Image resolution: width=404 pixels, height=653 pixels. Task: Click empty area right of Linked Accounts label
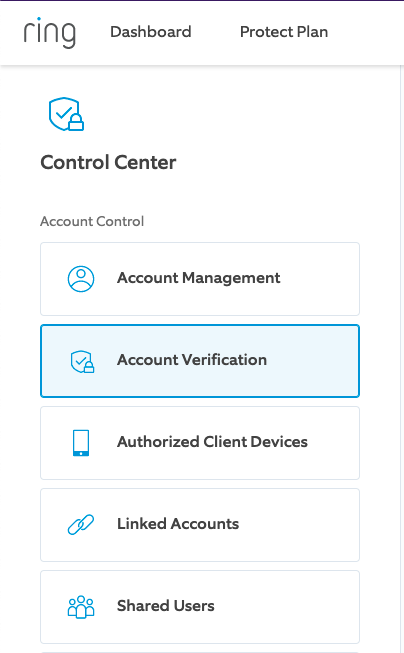coord(298,525)
